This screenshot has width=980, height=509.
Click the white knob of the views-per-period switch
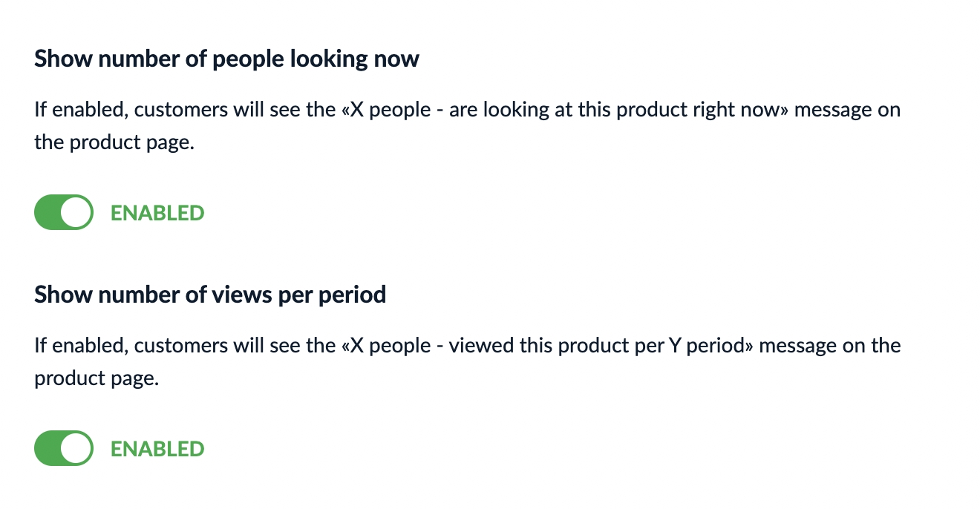tap(76, 449)
